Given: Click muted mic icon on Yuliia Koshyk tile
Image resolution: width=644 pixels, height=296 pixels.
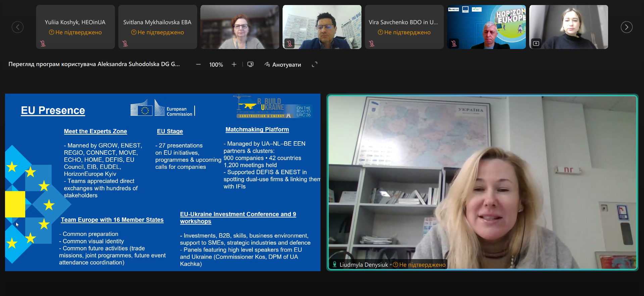Looking at the screenshot, I should click(43, 43).
